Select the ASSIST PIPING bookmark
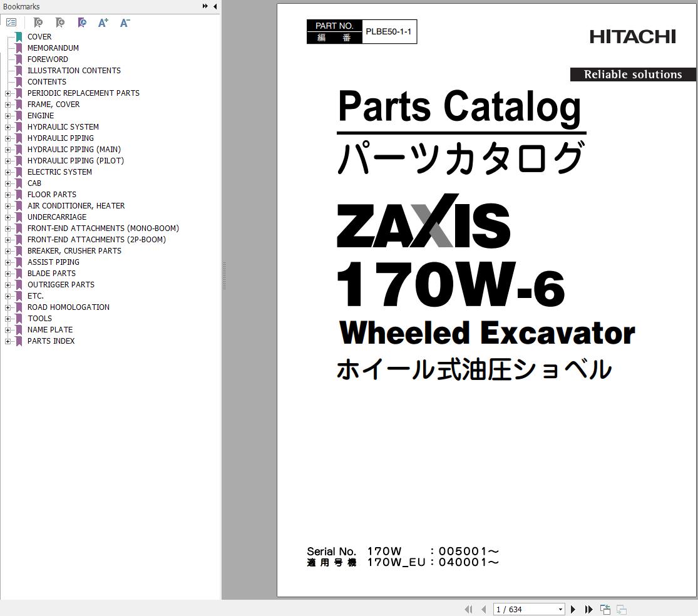The width and height of the screenshot is (698, 616). coord(53,262)
